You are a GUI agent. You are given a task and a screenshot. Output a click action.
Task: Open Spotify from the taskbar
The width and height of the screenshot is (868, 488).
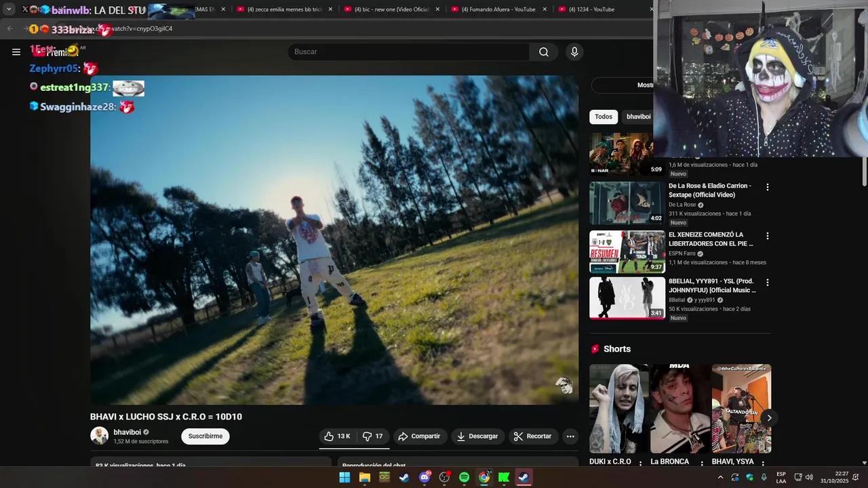tap(465, 477)
